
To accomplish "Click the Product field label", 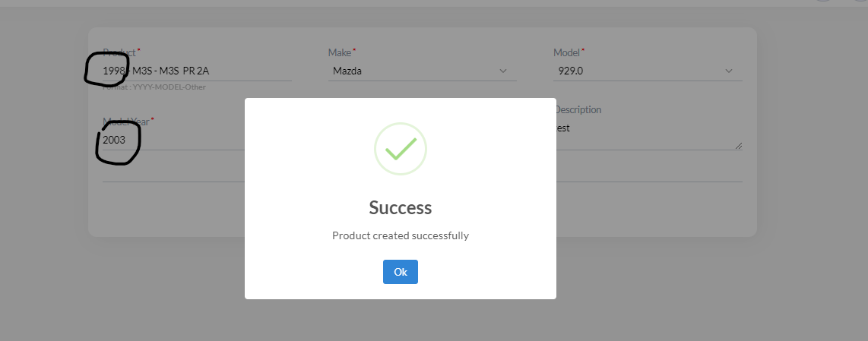I will pyautogui.click(x=120, y=52).
